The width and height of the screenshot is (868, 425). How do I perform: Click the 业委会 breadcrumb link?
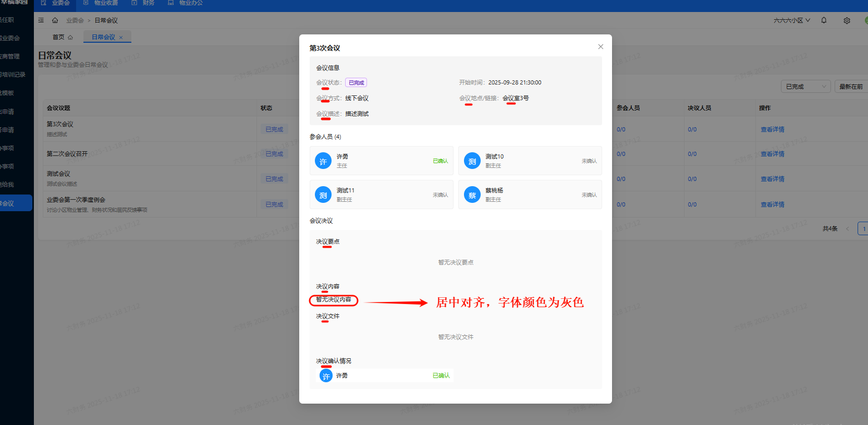pos(75,20)
